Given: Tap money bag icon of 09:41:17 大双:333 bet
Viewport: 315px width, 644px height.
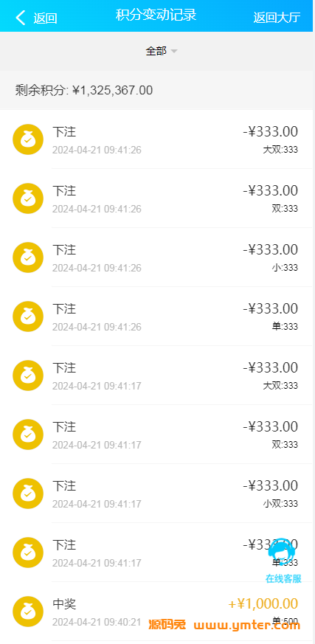Looking at the screenshot, I should [28, 375].
